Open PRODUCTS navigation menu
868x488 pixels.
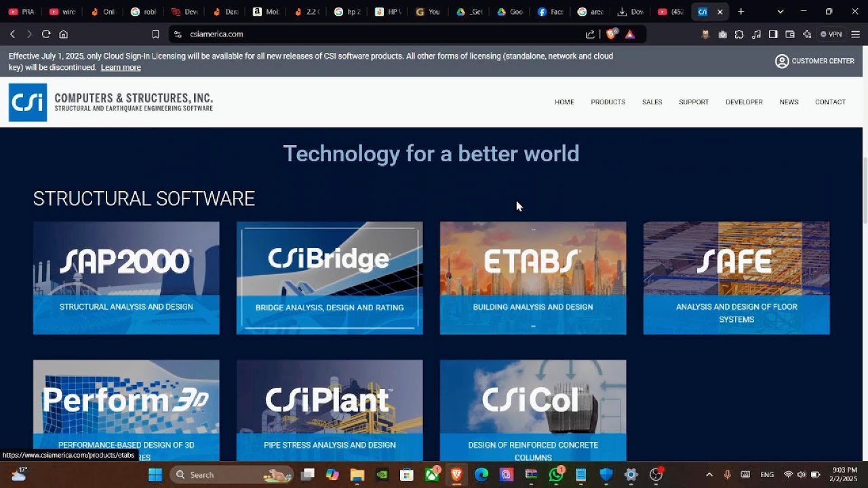point(608,102)
